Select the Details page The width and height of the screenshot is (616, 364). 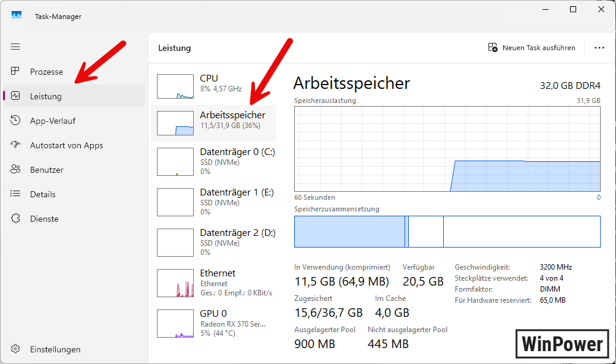[x=43, y=194]
